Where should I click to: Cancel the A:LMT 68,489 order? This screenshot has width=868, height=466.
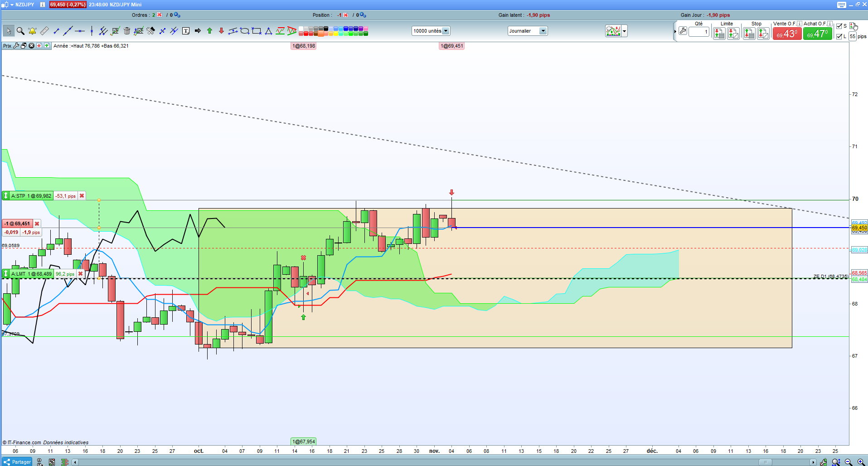pyautogui.click(x=80, y=274)
